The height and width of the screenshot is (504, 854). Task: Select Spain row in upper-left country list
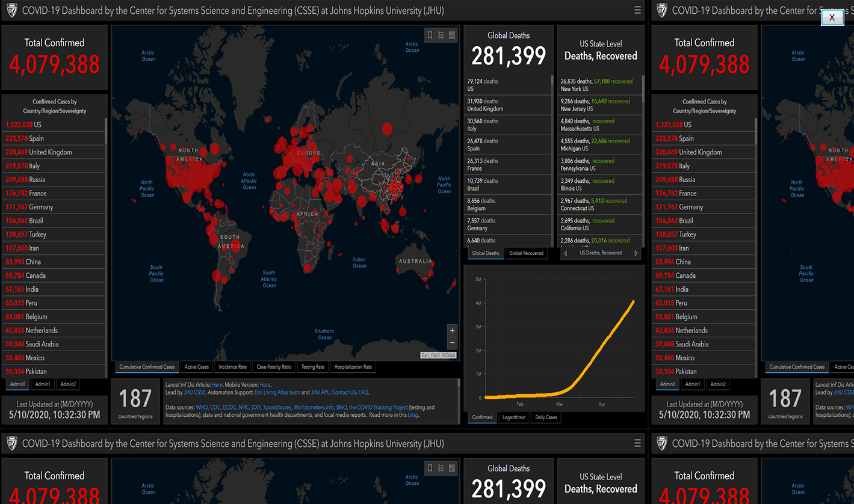pyautogui.click(x=54, y=138)
